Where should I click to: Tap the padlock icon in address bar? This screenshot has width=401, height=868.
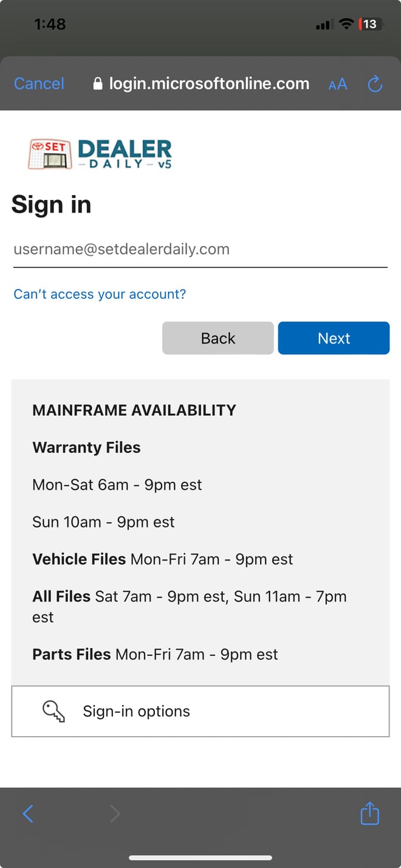pyautogui.click(x=98, y=84)
